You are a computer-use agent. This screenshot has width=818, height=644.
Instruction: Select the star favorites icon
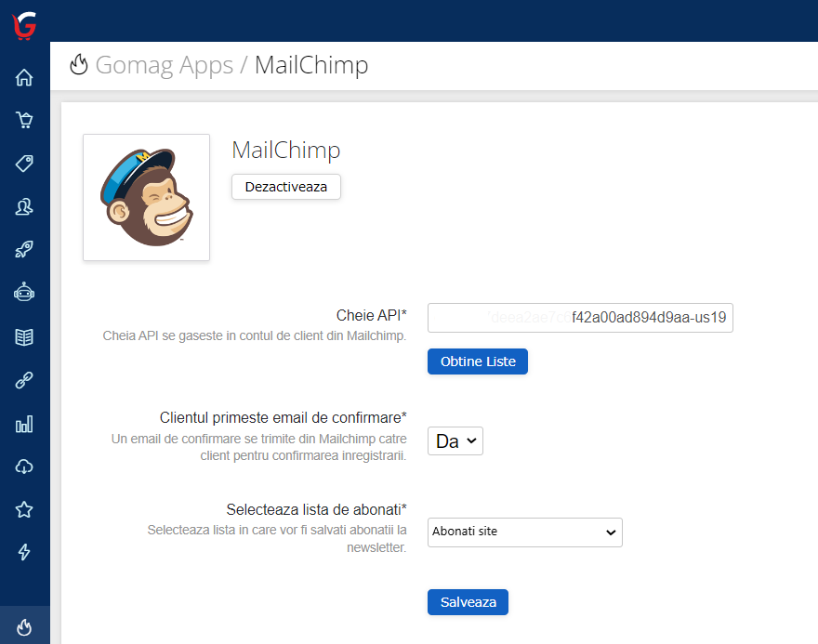24,509
